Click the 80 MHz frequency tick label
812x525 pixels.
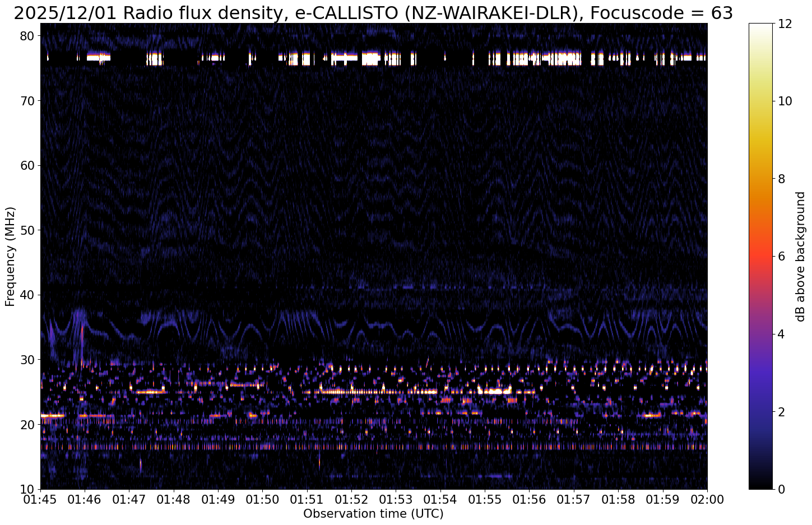[28, 36]
